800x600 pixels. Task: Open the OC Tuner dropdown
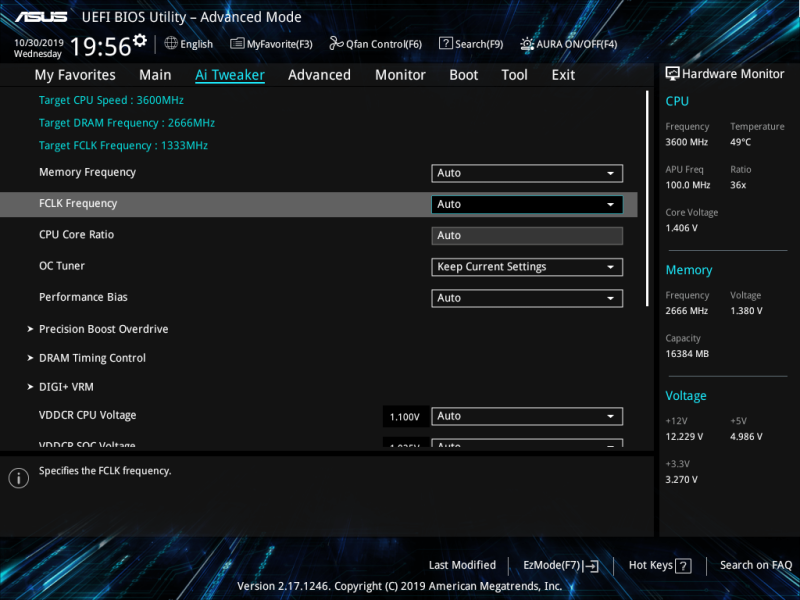tap(527, 267)
